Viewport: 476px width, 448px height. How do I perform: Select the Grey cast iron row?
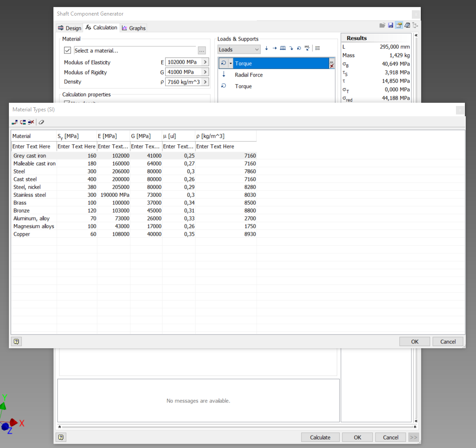pos(134,156)
